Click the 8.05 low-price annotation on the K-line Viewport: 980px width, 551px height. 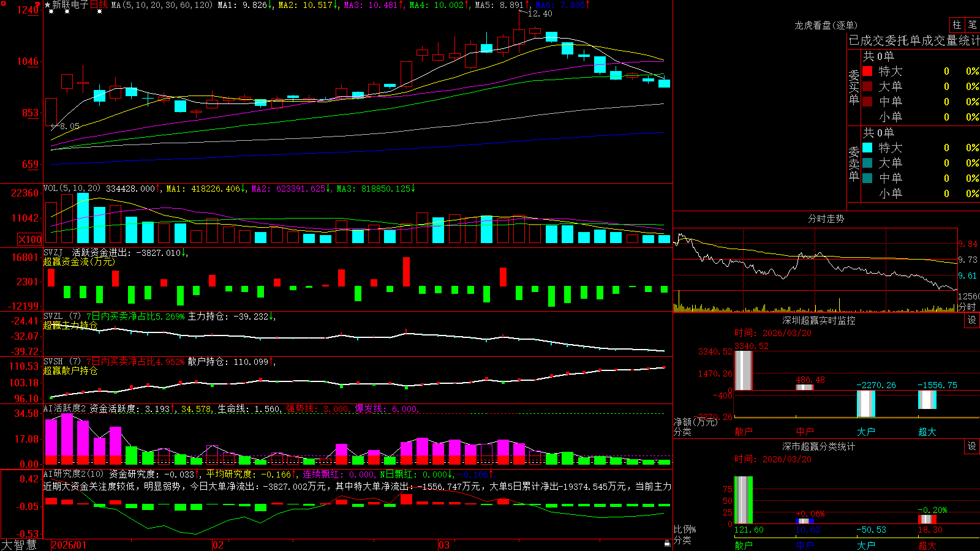69,126
